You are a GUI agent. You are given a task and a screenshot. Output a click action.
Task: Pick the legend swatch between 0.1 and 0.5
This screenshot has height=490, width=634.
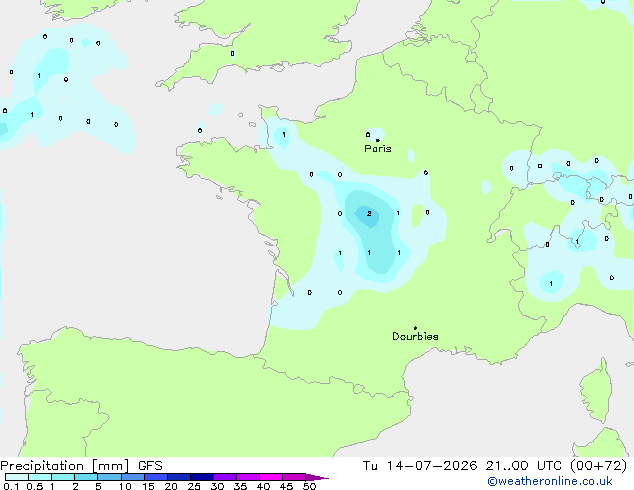[x=17, y=477]
